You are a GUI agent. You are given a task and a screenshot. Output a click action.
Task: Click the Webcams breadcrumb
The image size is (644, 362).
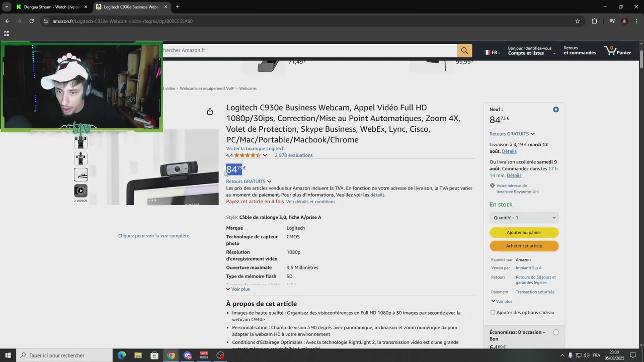click(x=248, y=88)
